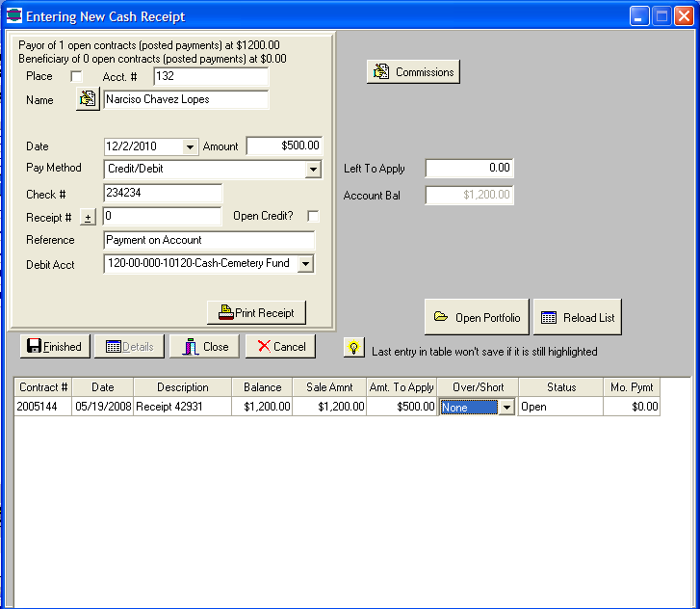Viewport: 700px width, 609px height.
Task: Toggle the Place checkbox
Action: 77,77
